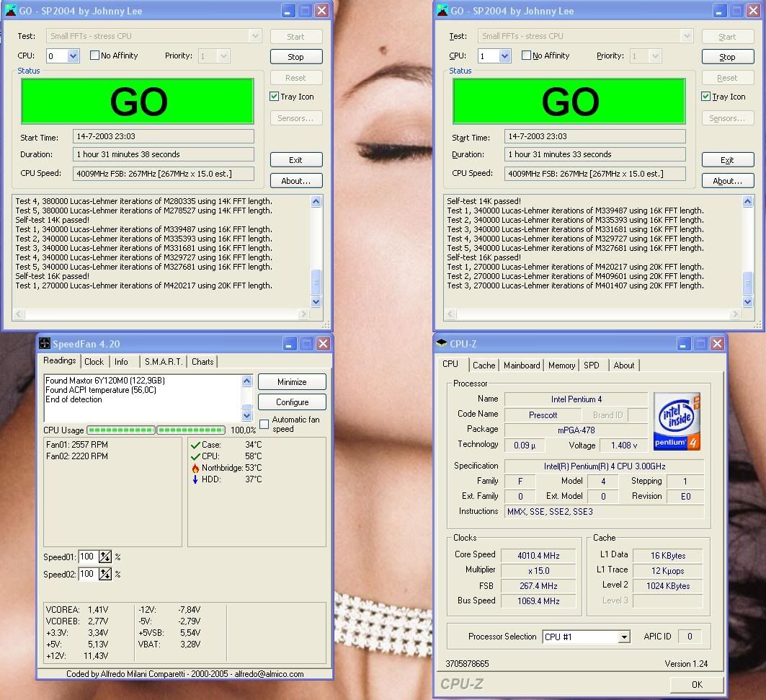This screenshot has height=700, width=766.
Task: Toggle No Affinity in left SP2004 window
Action: [x=94, y=56]
